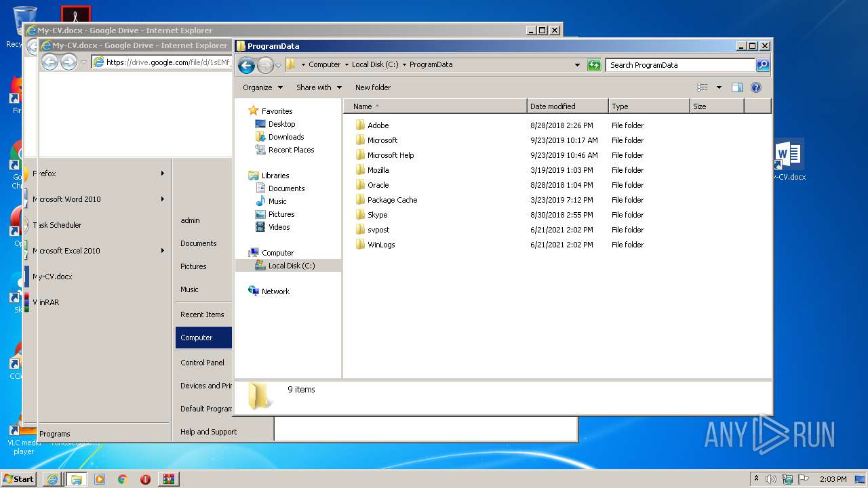Open Computer in Start menu
868x488 pixels.
(x=203, y=338)
